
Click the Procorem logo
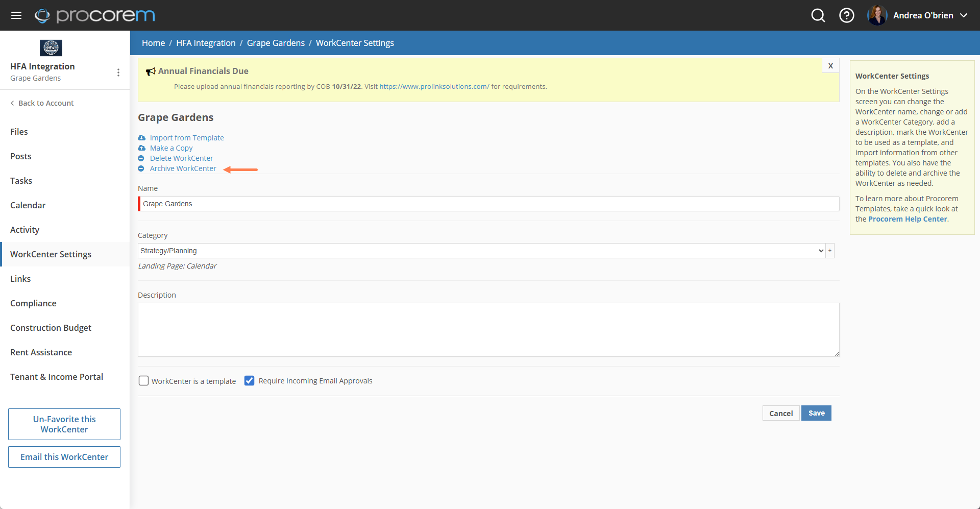tap(95, 15)
